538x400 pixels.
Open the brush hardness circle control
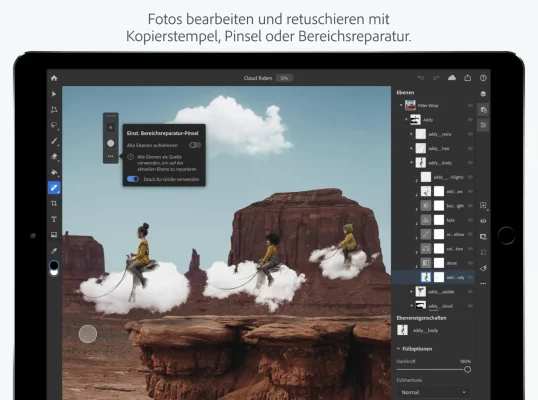tap(110, 143)
